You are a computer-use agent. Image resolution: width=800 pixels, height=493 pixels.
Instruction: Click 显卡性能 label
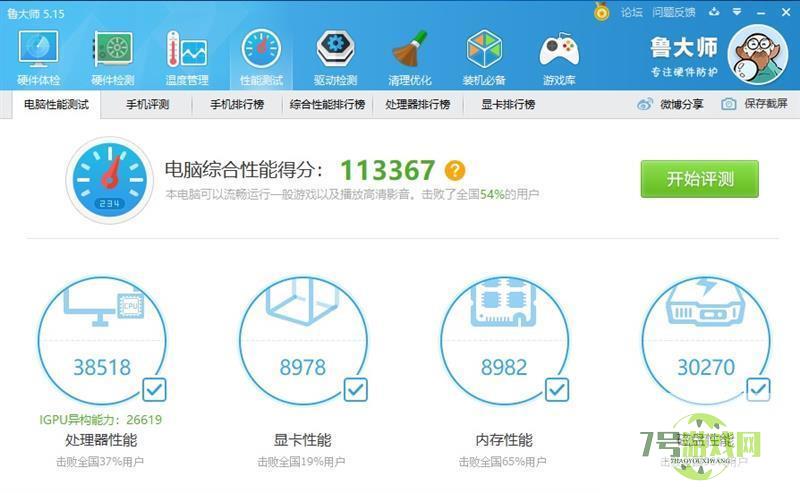tap(303, 440)
